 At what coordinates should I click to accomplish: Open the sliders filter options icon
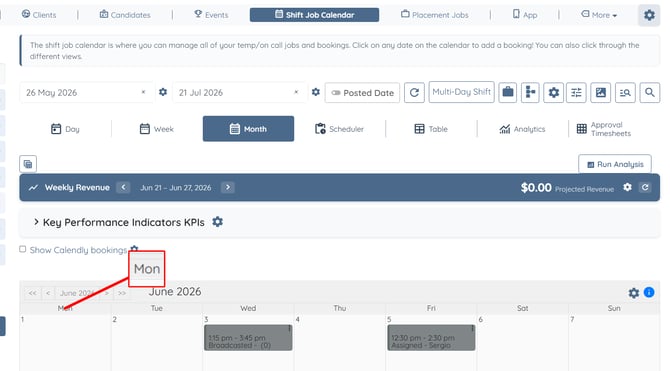click(x=576, y=92)
